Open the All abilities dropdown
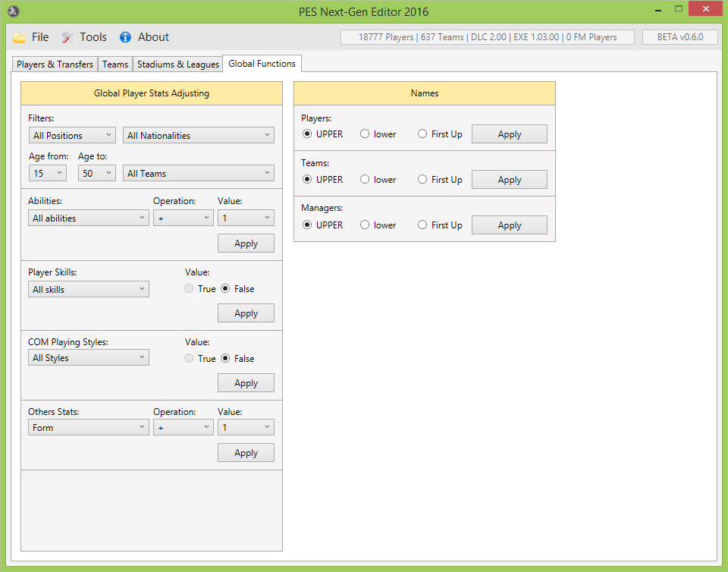 [x=88, y=218]
